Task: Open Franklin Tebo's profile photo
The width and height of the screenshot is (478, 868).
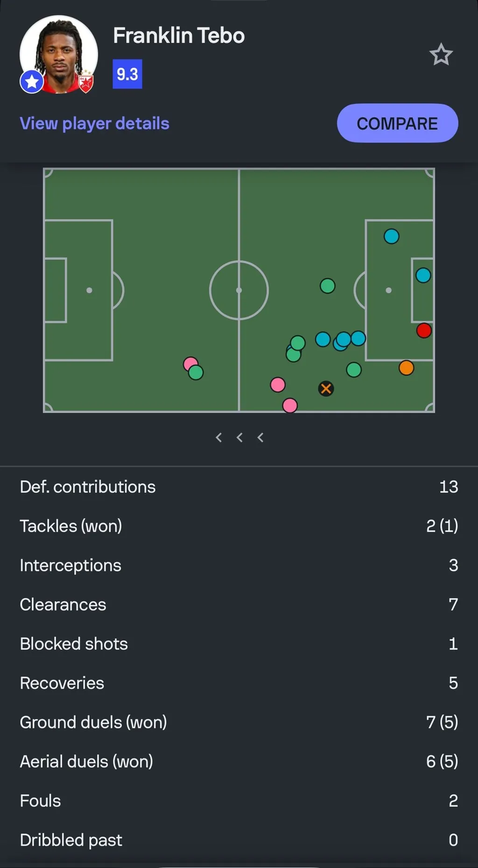Action: click(x=59, y=54)
